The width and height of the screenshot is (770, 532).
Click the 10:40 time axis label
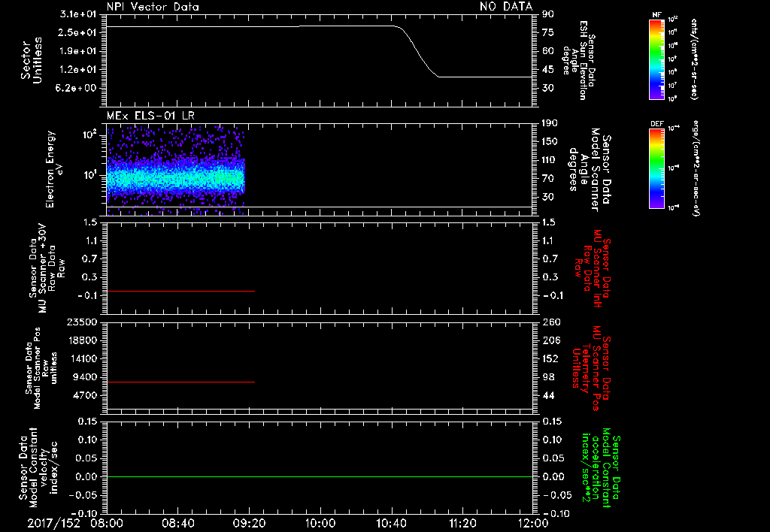click(x=391, y=523)
